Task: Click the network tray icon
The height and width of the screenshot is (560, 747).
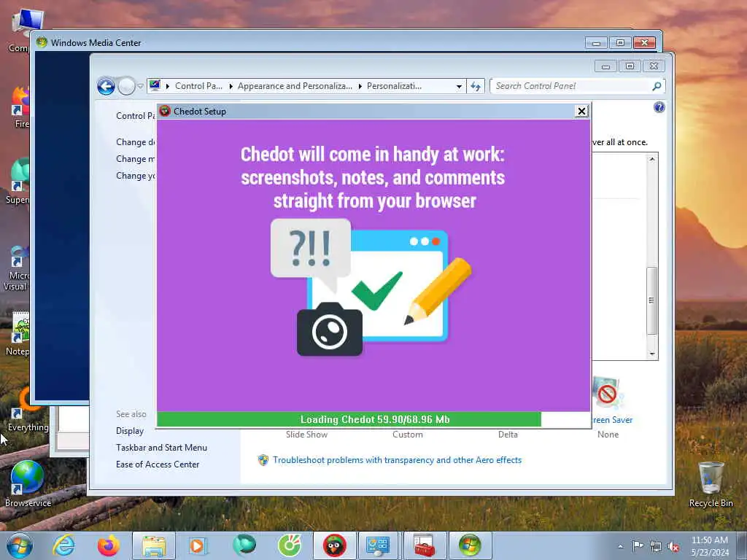Action: click(x=656, y=547)
